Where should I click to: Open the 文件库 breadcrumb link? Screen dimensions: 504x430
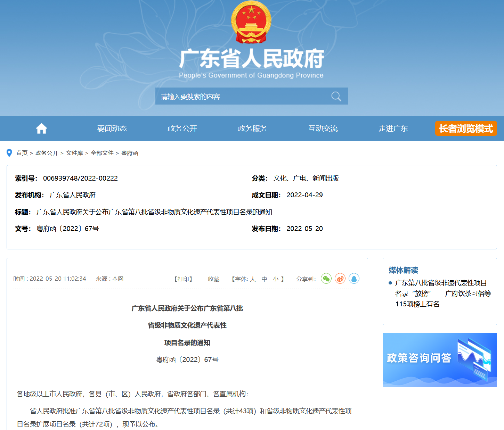click(x=74, y=153)
